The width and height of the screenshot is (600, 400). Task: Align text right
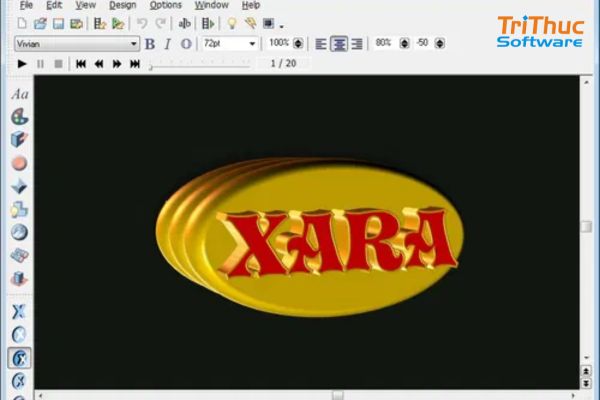tap(357, 44)
